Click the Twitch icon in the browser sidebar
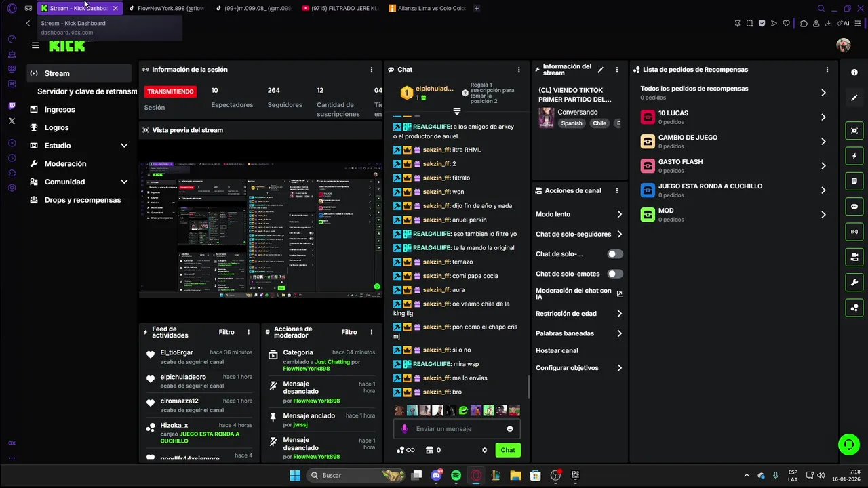 pyautogui.click(x=12, y=106)
